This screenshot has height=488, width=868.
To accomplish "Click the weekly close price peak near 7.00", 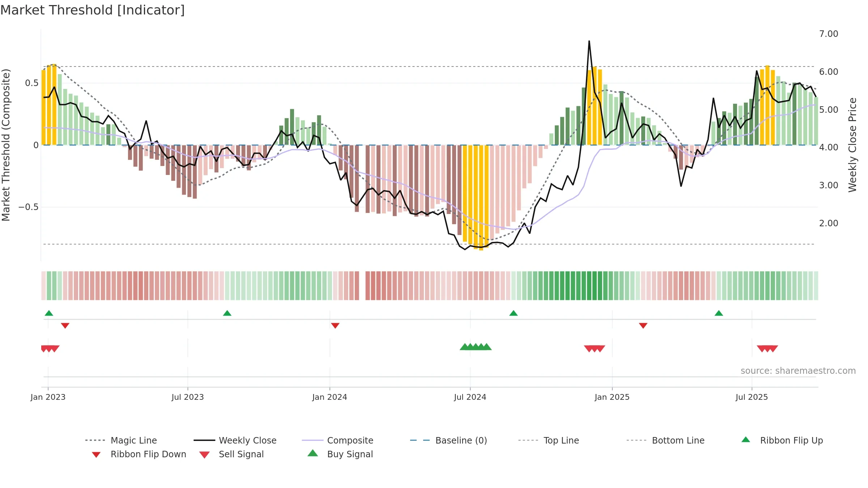I will pos(589,41).
